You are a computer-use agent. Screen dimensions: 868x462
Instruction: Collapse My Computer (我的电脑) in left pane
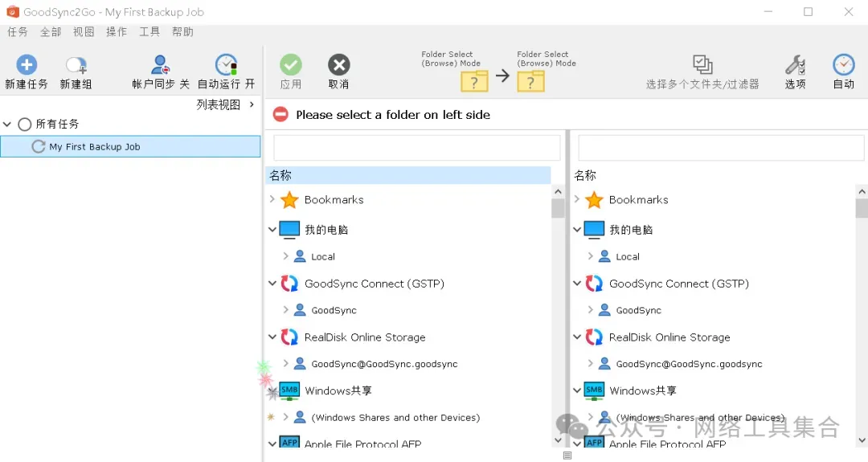[272, 229]
